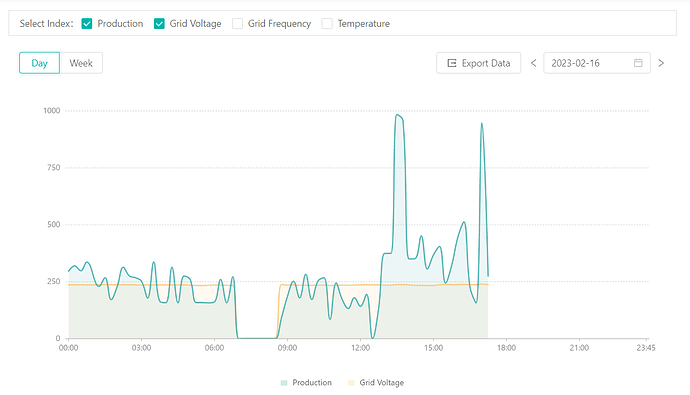
Task: Enable the Grid Frequency checkbox
Action: pos(237,24)
